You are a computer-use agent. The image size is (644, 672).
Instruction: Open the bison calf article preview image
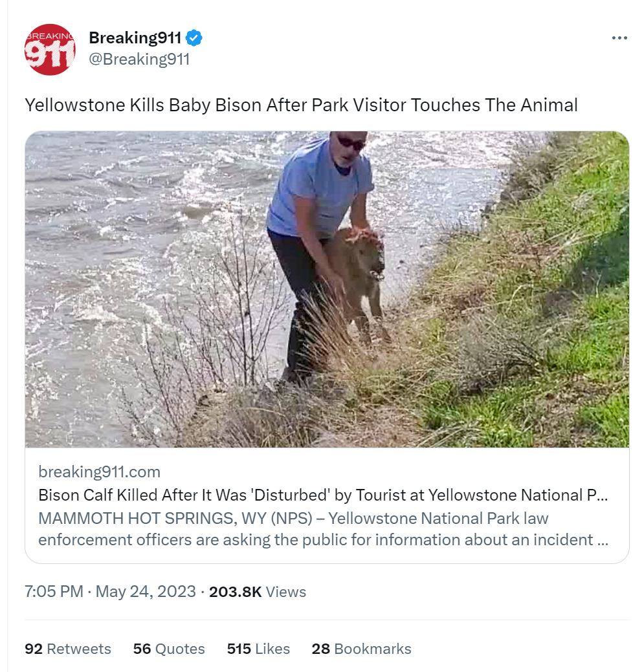(327, 289)
